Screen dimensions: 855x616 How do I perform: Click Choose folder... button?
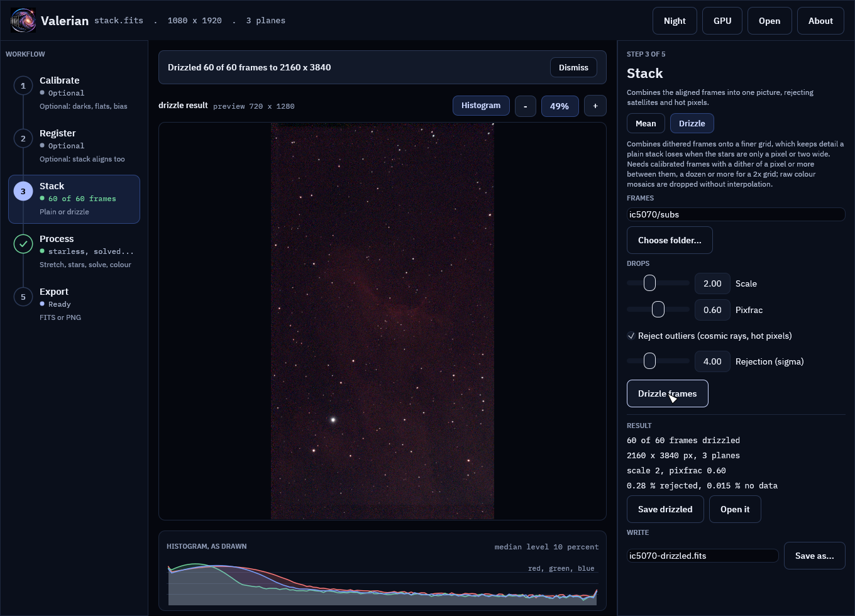tap(670, 240)
